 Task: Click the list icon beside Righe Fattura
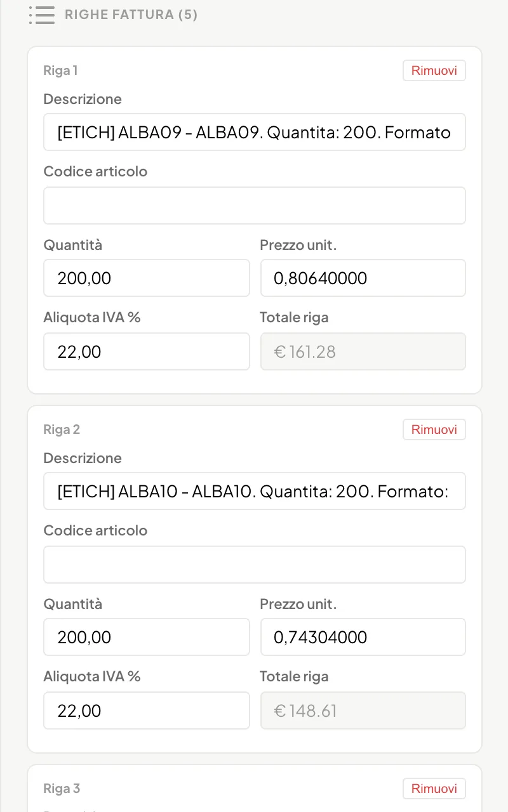point(41,15)
